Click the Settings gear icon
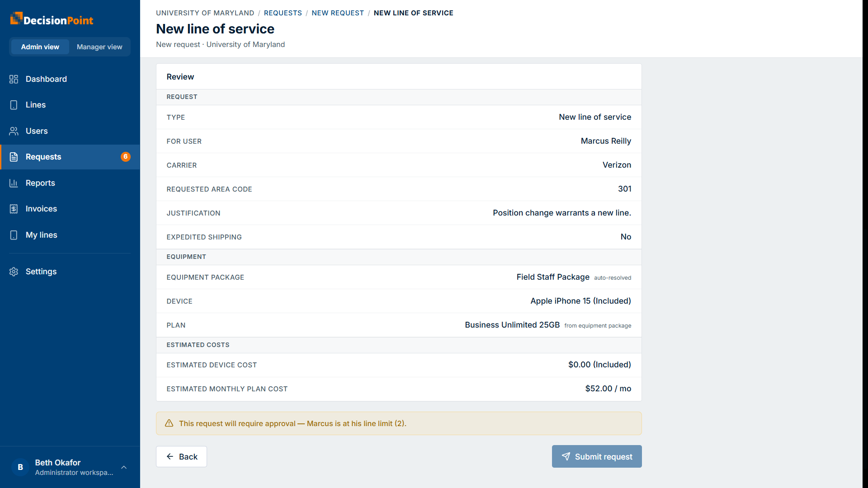 [x=14, y=272]
